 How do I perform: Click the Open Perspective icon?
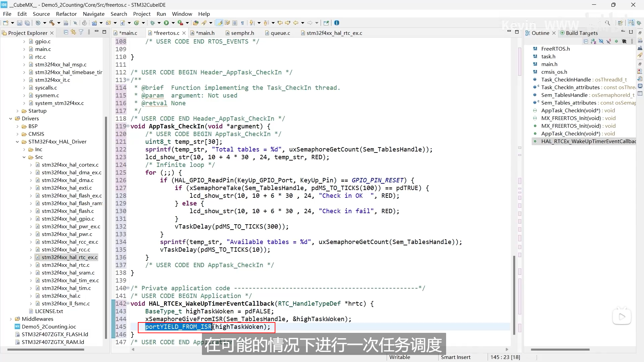tap(620, 23)
